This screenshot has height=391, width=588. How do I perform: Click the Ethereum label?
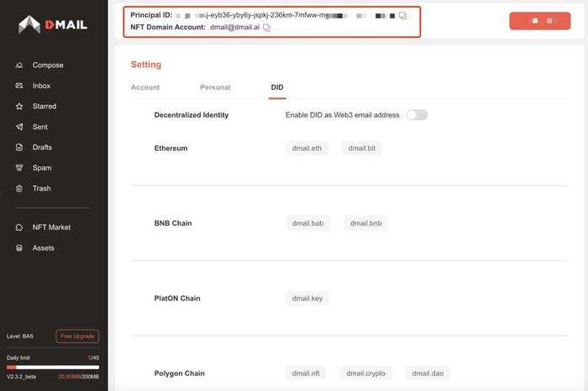click(x=171, y=149)
